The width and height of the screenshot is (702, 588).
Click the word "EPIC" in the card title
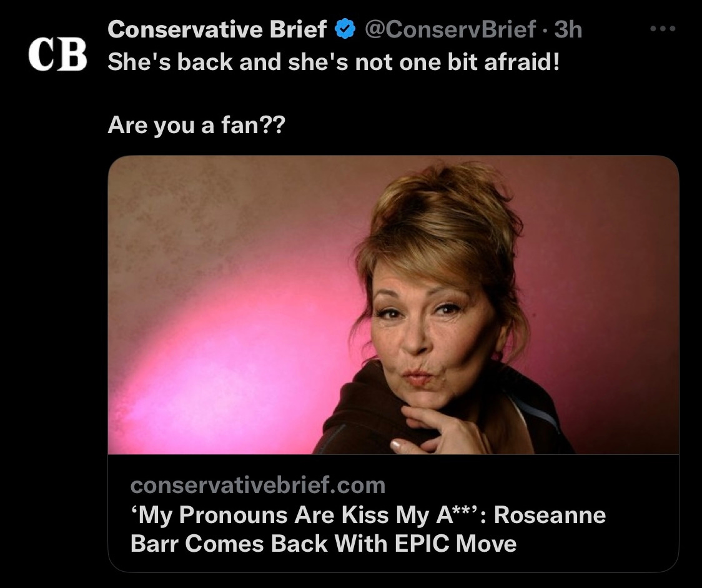coord(423,544)
